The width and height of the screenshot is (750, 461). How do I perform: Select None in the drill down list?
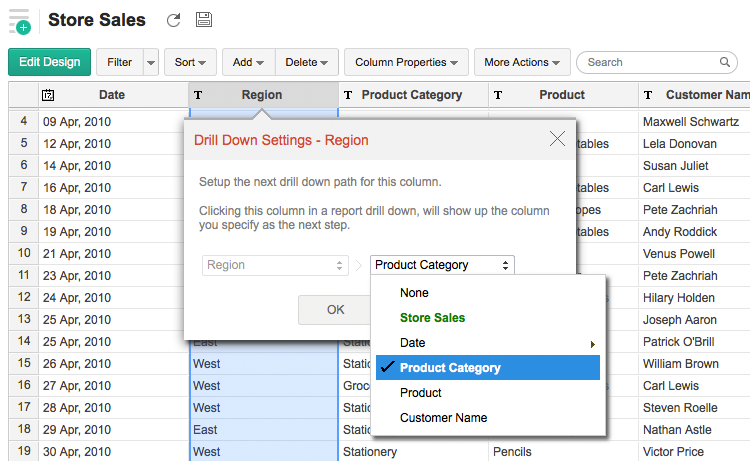click(414, 293)
